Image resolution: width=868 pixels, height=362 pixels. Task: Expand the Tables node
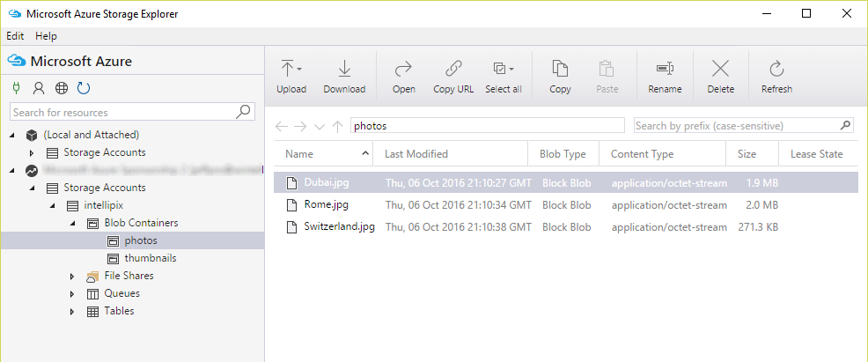pos(72,312)
